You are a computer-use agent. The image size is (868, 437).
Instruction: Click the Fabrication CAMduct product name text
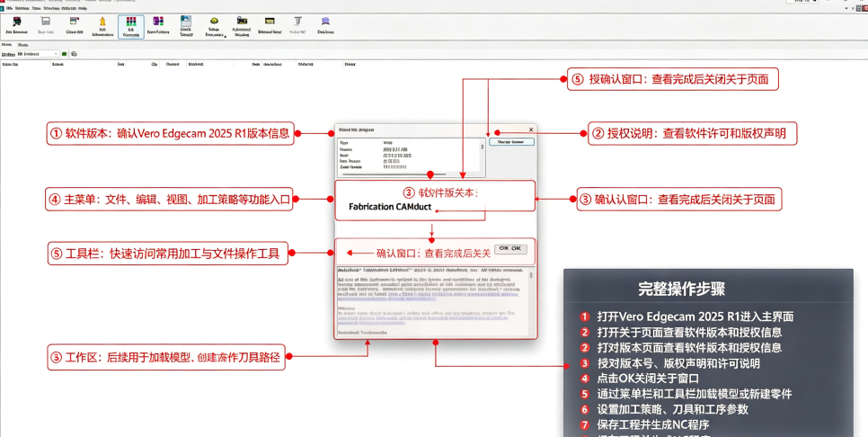coord(389,207)
